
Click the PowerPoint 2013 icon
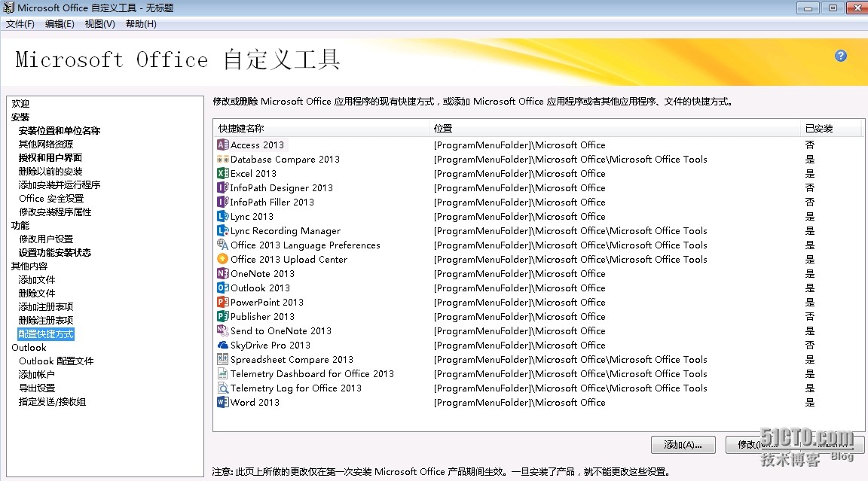(x=222, y=303)
